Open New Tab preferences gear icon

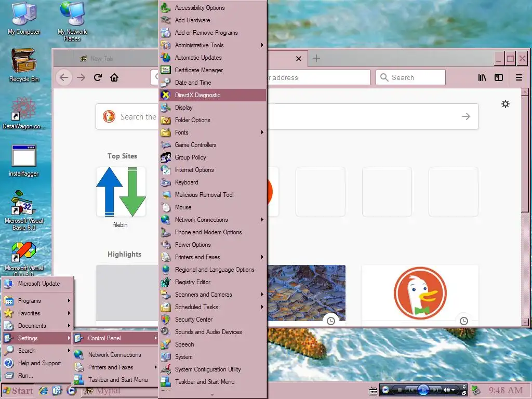click(x=505, y=104)
